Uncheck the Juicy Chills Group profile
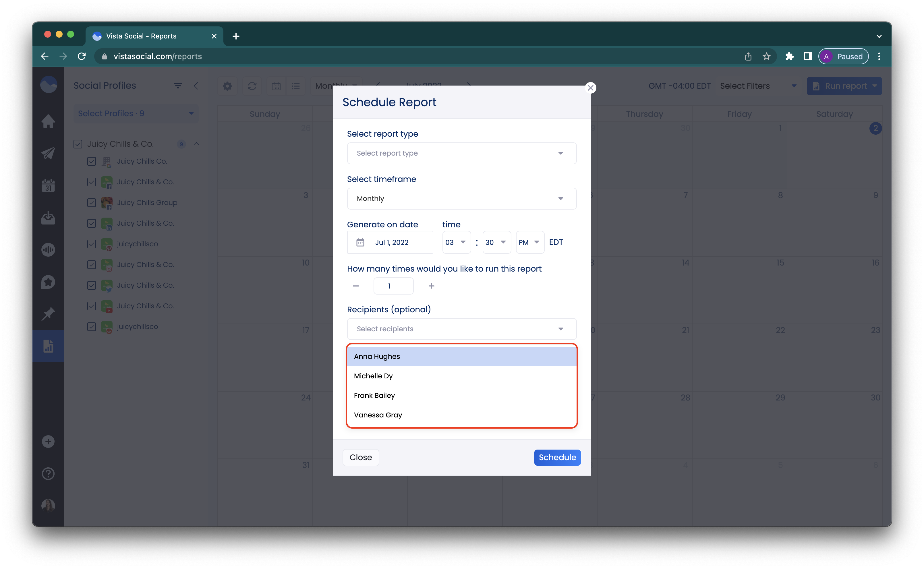The height and width of the screenshot is (569, 924). [92, 202]
